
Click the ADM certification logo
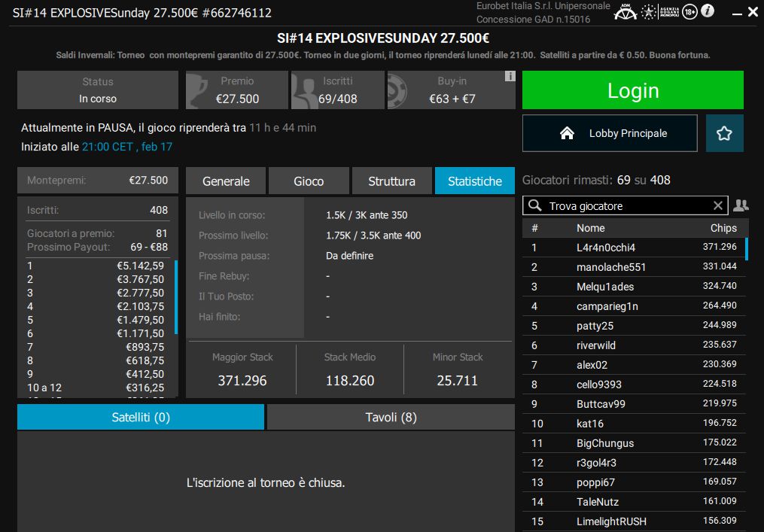point(626,12)
